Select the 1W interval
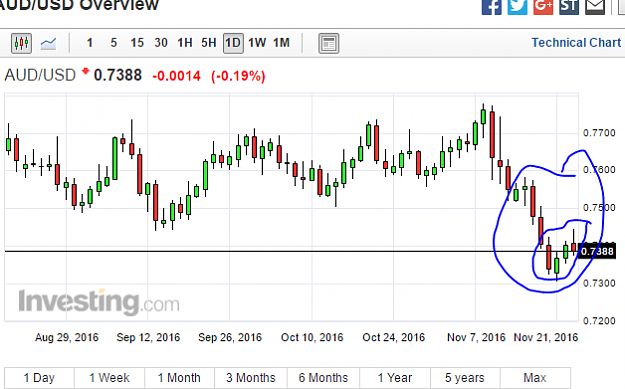 tap(257, 43)
